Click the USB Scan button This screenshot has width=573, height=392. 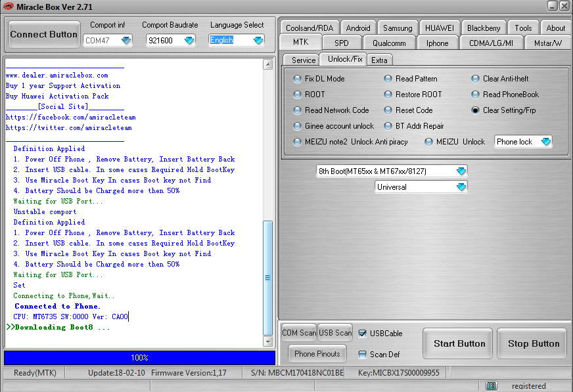tap(335, 333)
